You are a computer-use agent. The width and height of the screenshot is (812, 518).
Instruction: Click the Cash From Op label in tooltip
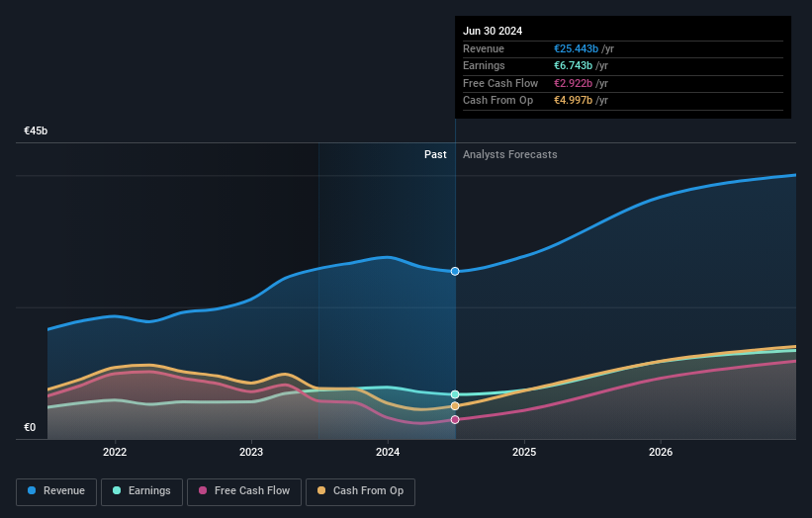coord(497,101)
